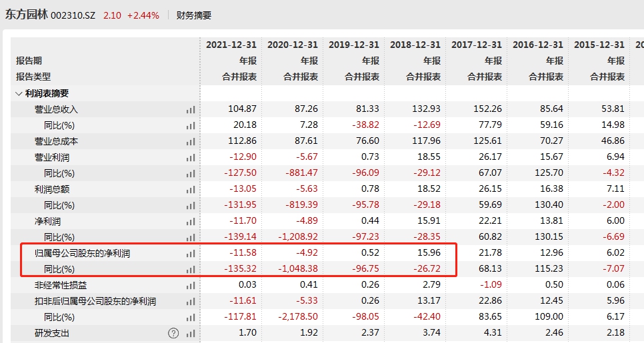The width and height of the screenshot is (644, 343).
Task: Click price change +2.44%
Action: pyautogui.click(x=143, y=15)
